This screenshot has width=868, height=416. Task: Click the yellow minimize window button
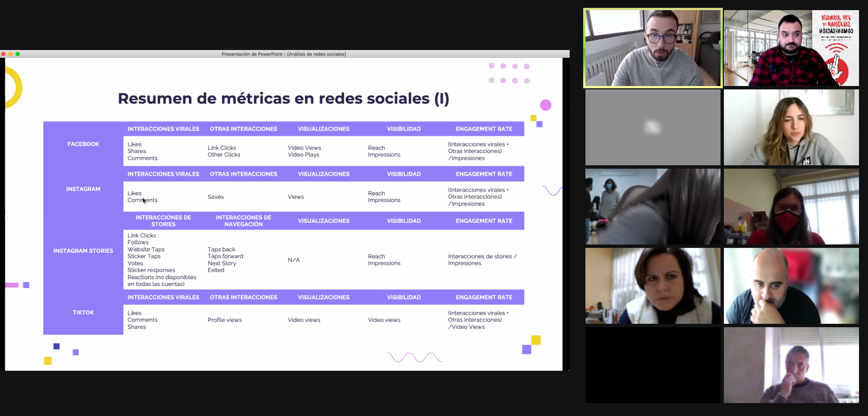click(10, 54)
